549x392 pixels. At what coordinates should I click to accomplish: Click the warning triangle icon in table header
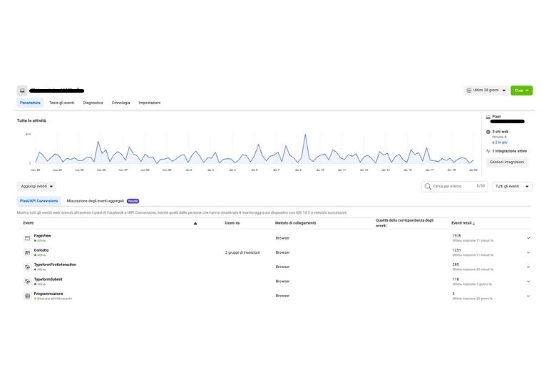tap(195, 223)
